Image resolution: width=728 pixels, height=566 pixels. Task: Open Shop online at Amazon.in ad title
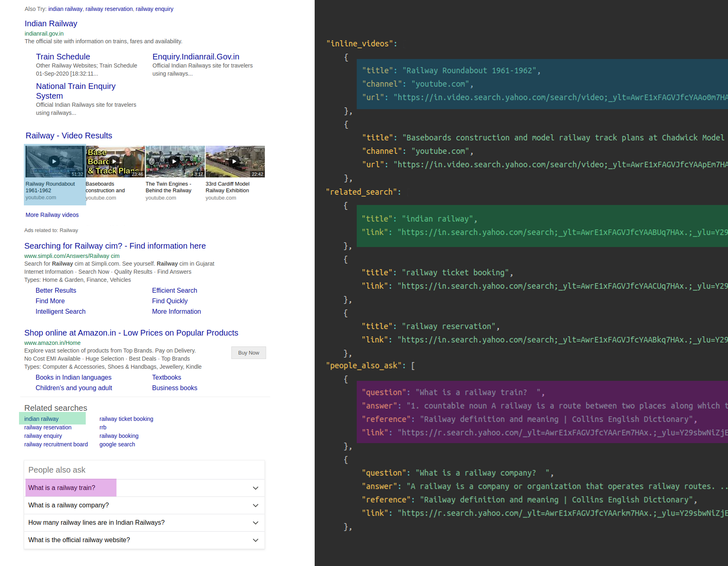(131, 333)
